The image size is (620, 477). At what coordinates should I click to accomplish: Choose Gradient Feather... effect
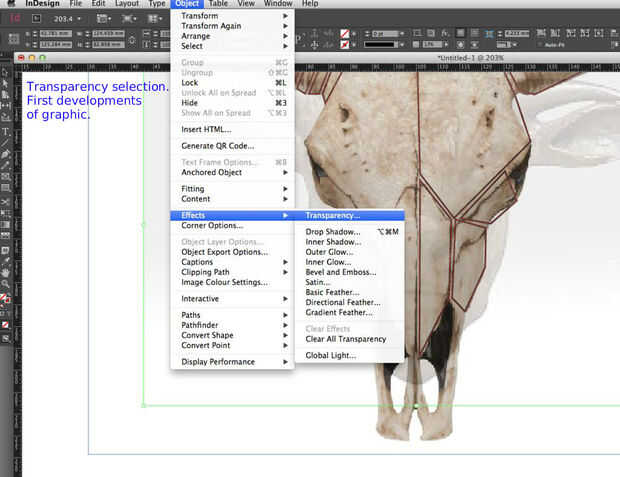pos(350,312)
